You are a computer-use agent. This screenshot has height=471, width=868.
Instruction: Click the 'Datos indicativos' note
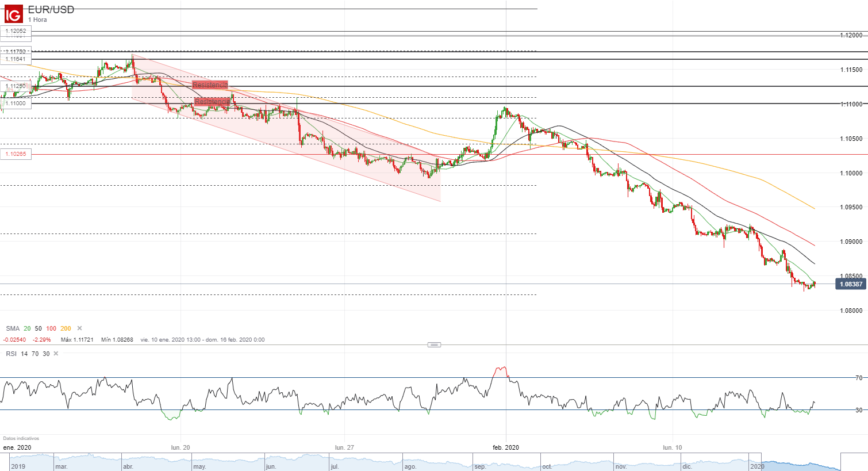21,438
